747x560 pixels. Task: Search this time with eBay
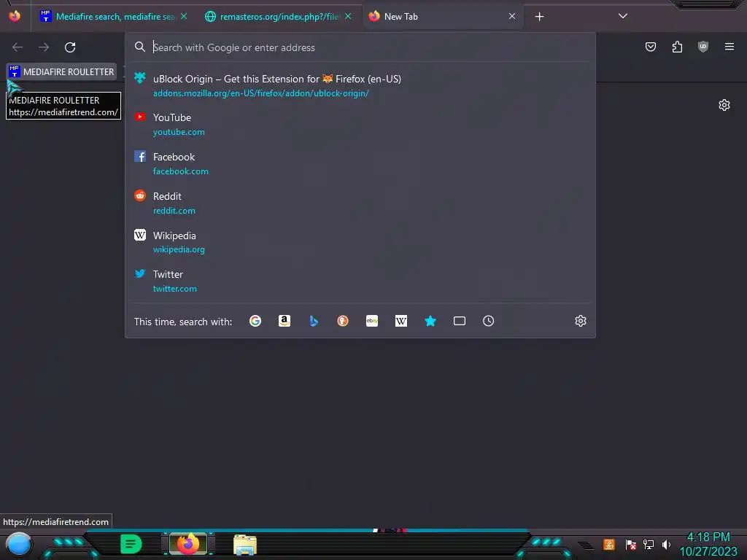pos(372,321)
